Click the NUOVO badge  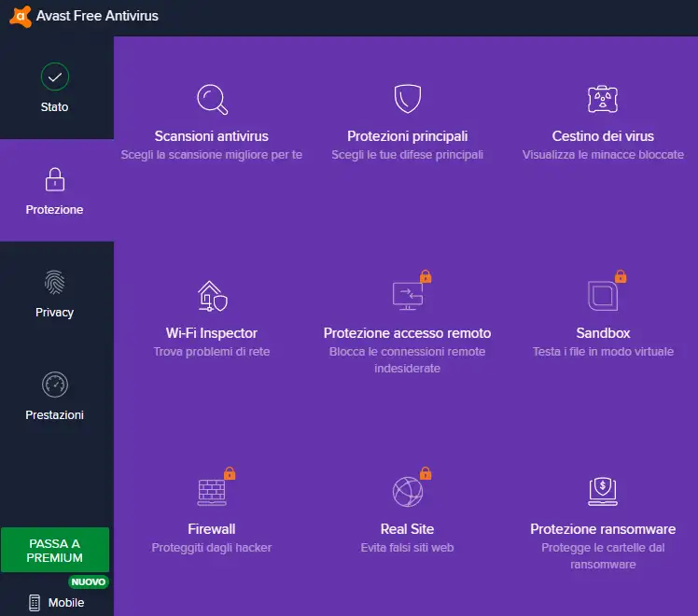(x=89, y=581)
